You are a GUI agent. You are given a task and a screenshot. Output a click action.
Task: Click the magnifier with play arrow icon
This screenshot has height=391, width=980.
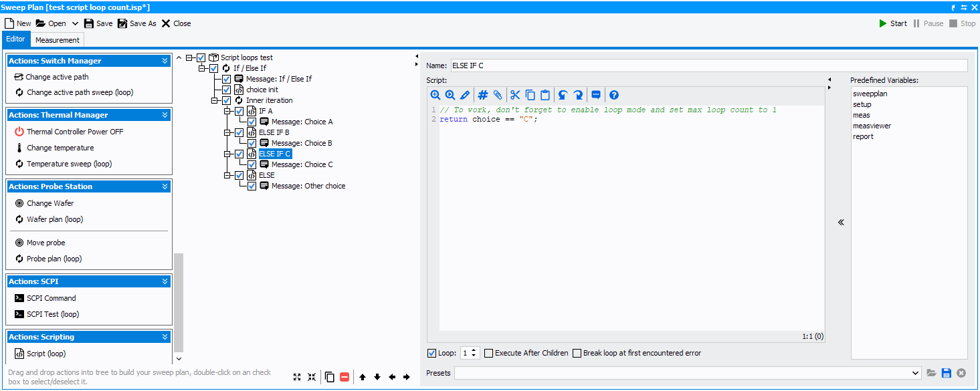point(450,95)
